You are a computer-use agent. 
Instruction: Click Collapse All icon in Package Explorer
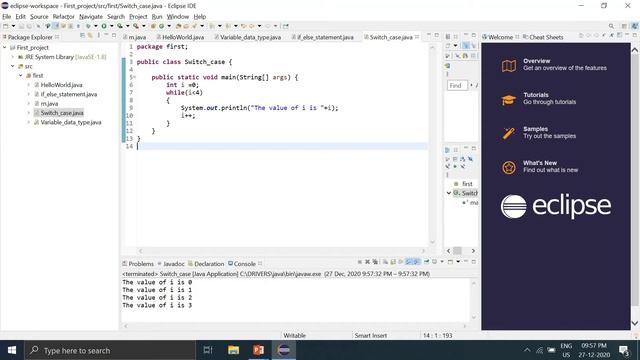click(82, 36)
